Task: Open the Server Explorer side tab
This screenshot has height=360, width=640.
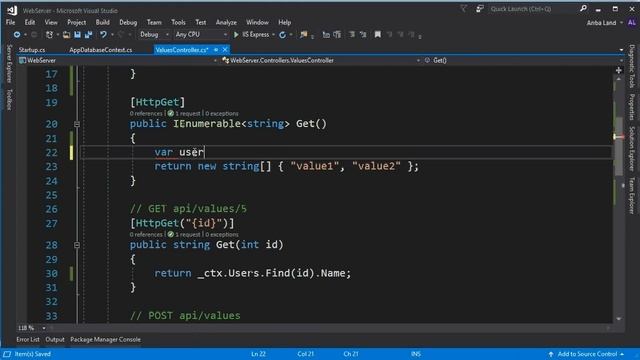Action: [x=9, y=64]
